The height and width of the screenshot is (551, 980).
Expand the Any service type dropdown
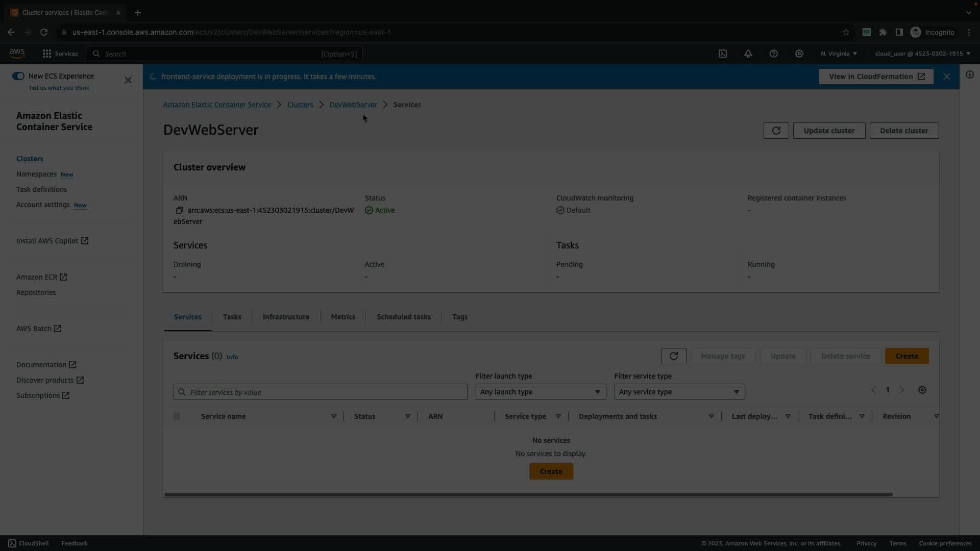pos(679,392)
